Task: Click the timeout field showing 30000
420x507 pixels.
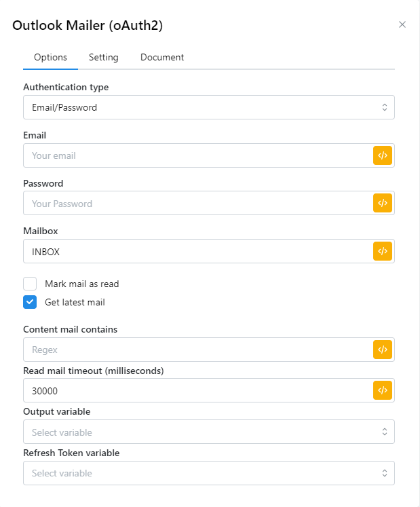Action: point(197,390)
